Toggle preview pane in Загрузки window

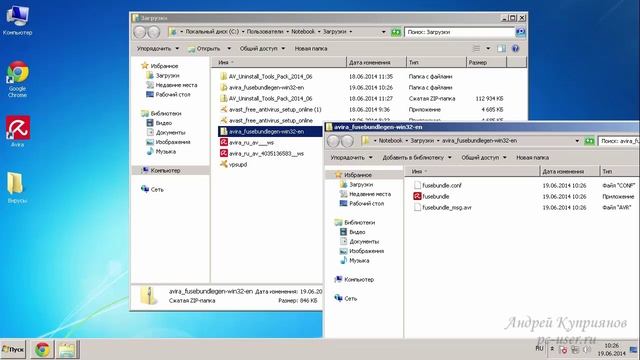click(x=501, y=49)
